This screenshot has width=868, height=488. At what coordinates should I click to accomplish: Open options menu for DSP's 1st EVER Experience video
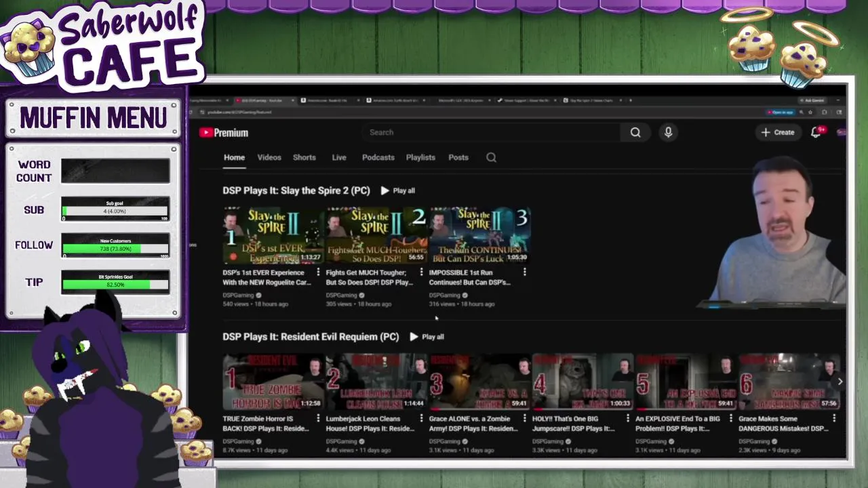pos(318,272)
